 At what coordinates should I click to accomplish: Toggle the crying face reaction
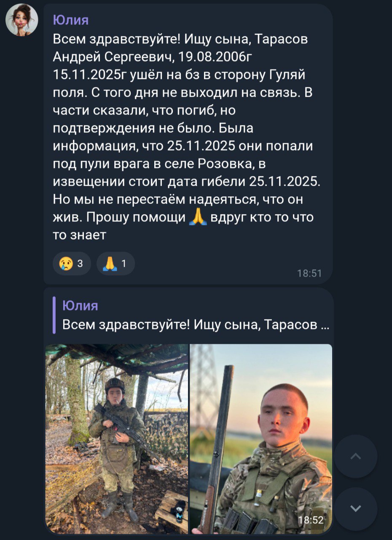point(71,264)
